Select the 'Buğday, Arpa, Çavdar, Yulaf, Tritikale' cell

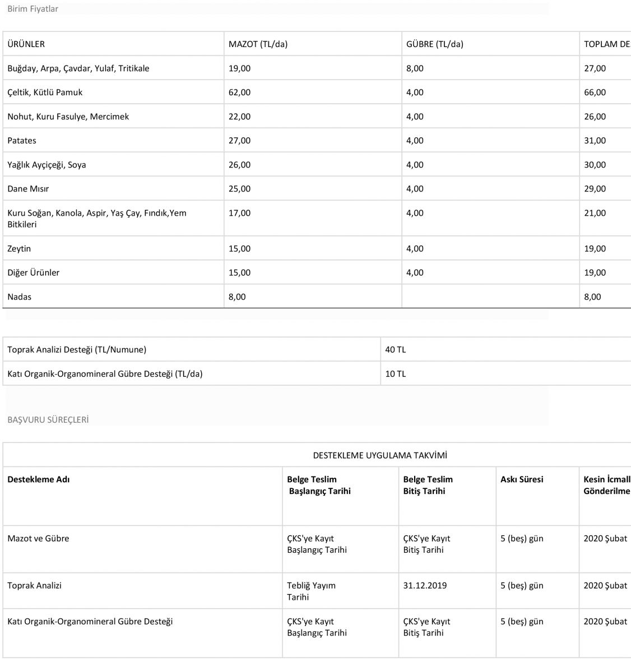[78, 68]
